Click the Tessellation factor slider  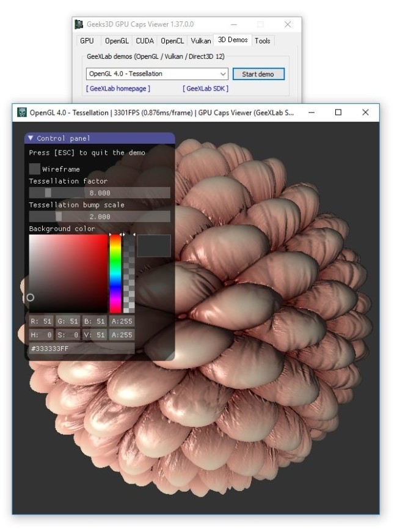[100, 193]
